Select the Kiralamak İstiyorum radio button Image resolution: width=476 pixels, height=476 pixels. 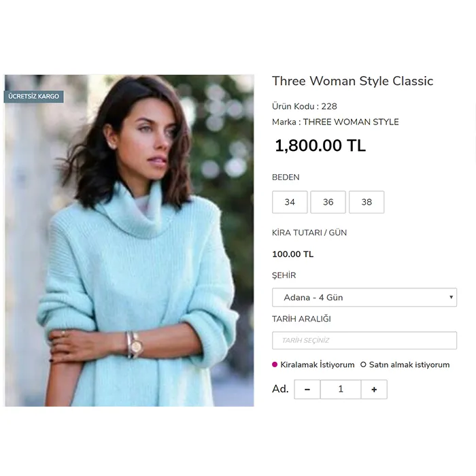pyautogui.click(x=275, y=364)
